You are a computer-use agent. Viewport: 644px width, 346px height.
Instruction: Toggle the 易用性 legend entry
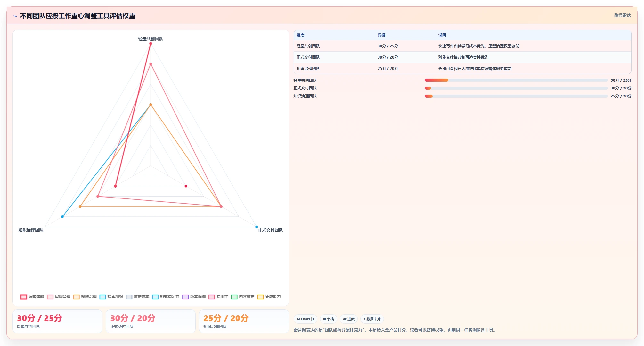[x=218, y=297]
